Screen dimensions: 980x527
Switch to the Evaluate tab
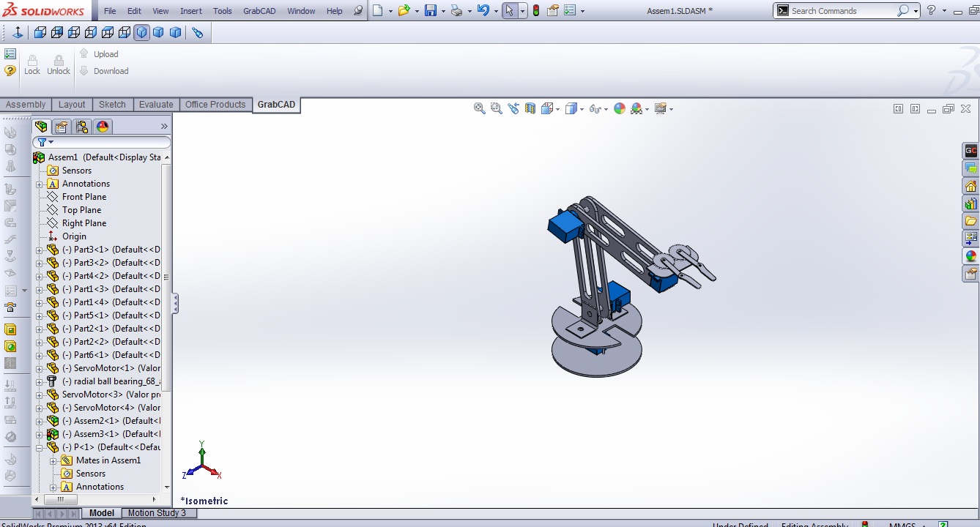(156, 105)
